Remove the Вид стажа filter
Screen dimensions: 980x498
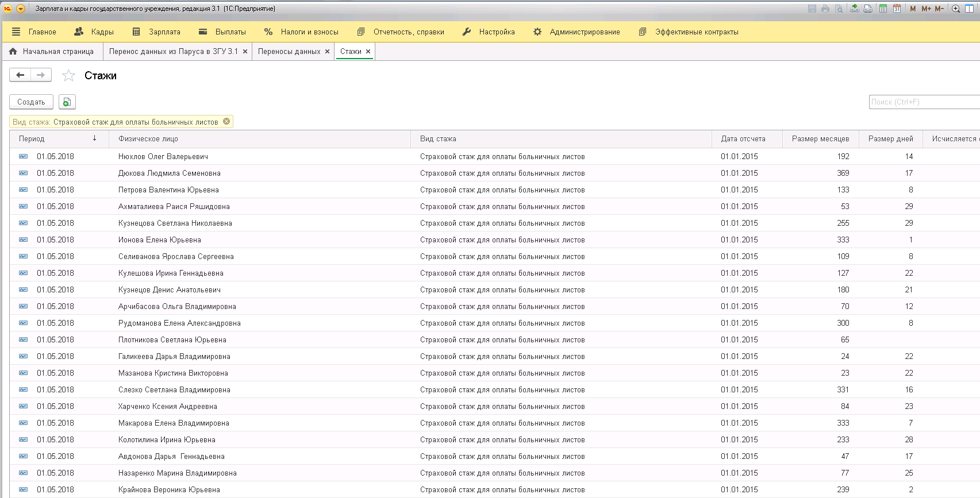[x=226, y=121]
